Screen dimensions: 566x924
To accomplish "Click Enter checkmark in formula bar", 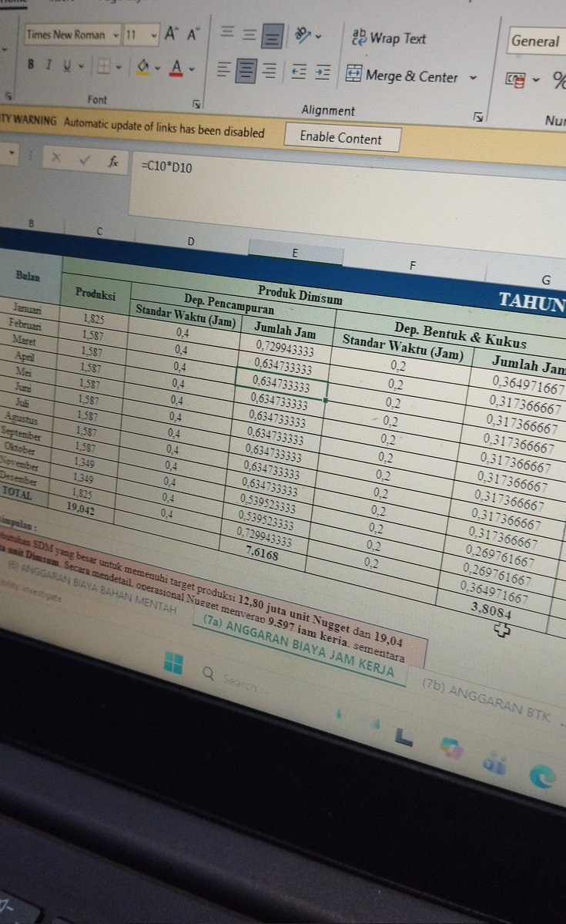I will [x=85, y=160].
